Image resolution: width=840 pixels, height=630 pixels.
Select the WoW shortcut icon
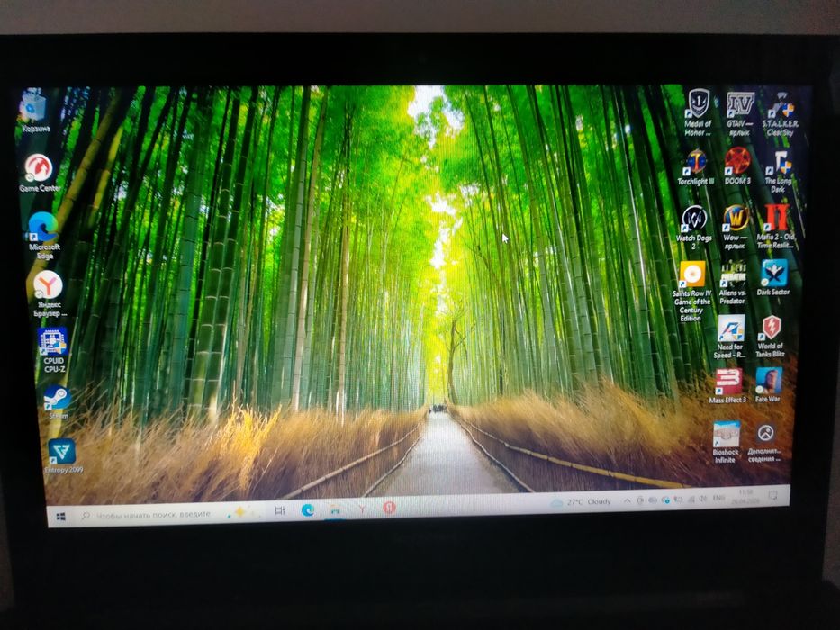pyautogui.click(x=735, y=227)
